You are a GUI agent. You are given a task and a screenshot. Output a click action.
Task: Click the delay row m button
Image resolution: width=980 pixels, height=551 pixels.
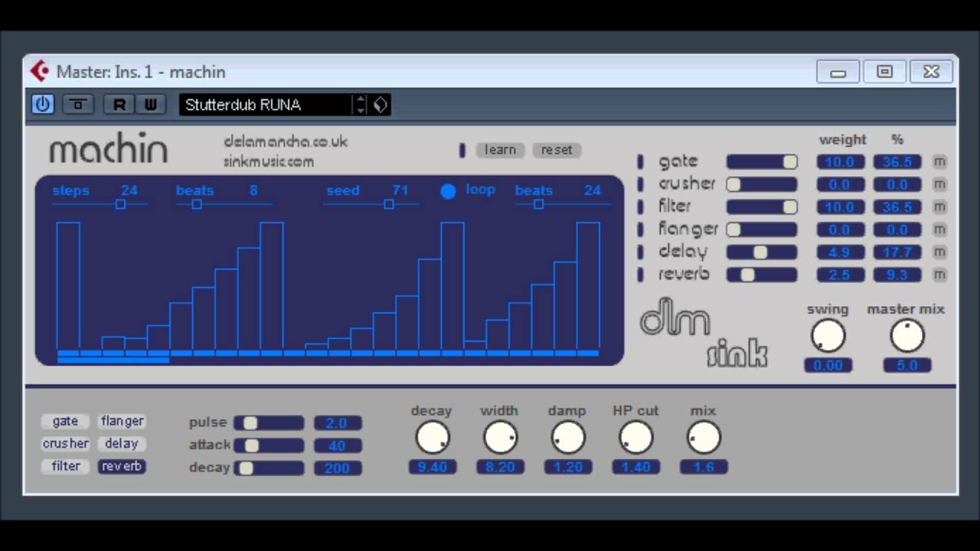coord(939,253)
